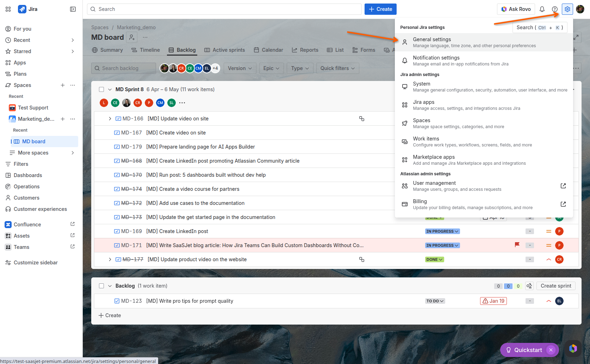Click the child items icon on MD-177
The height and width of the screenshot is (364, 590).
tap(362, 259)
